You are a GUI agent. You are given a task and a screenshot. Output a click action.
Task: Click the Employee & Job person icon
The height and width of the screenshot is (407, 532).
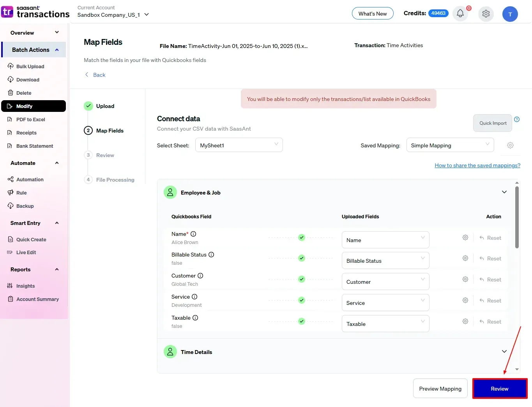[x=170, y=192]
